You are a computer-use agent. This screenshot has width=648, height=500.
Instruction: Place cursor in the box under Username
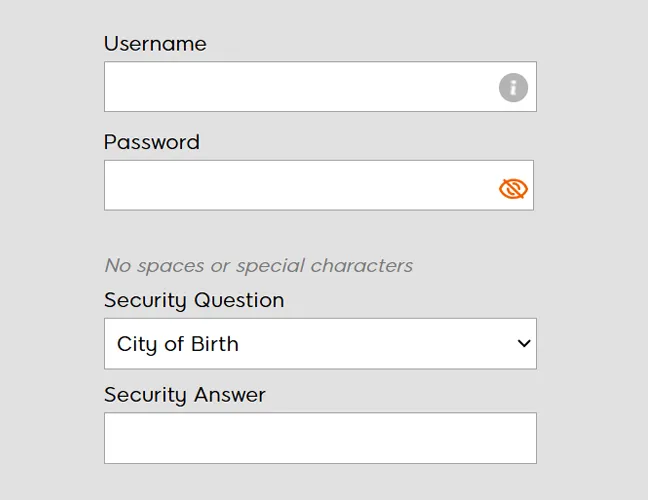(x=320, y=86)
